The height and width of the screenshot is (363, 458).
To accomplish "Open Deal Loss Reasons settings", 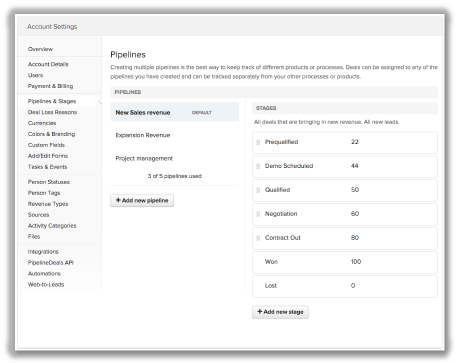I will 52,112.
